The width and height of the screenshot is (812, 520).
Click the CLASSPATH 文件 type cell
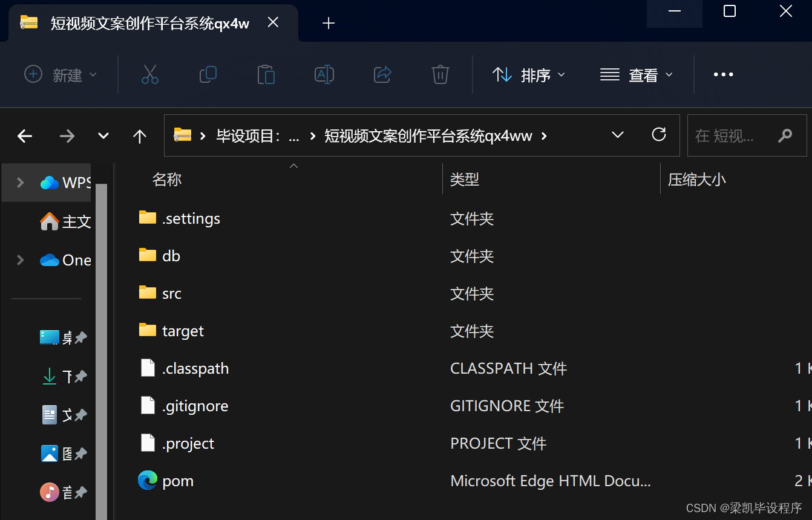[x=508, y=368]
